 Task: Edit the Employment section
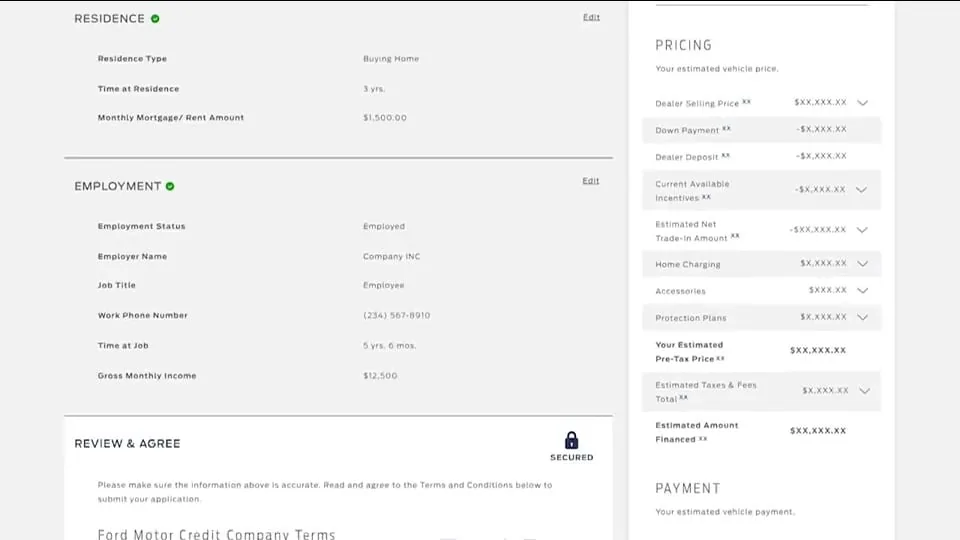591,181
